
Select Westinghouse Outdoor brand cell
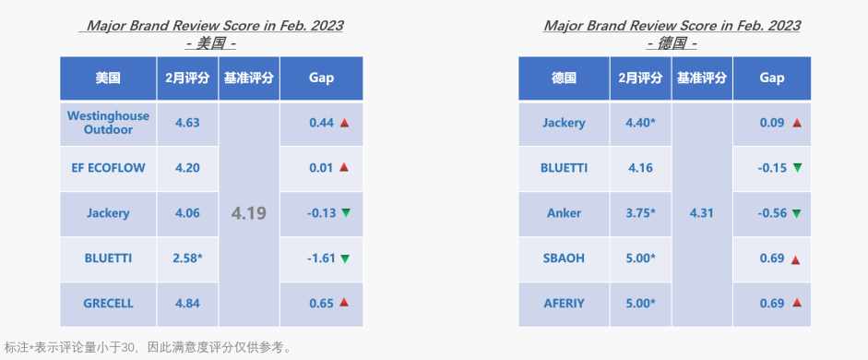point(108,123)
